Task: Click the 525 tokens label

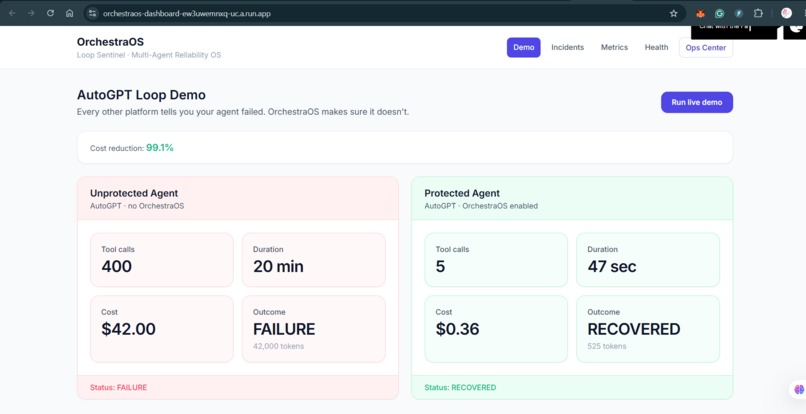Action: 607,346
